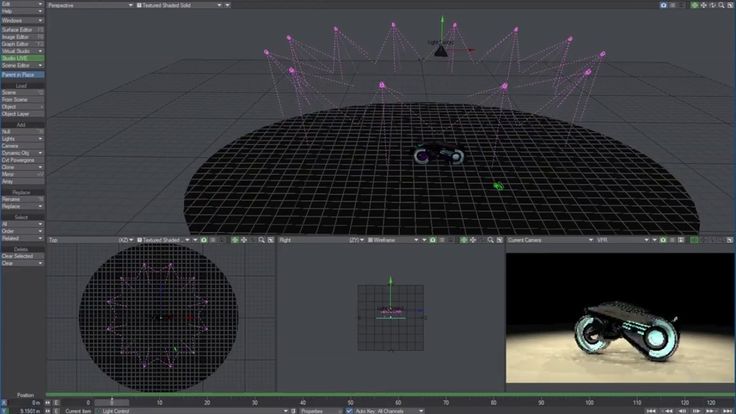Open the item Properties panel

coord(320,411)
